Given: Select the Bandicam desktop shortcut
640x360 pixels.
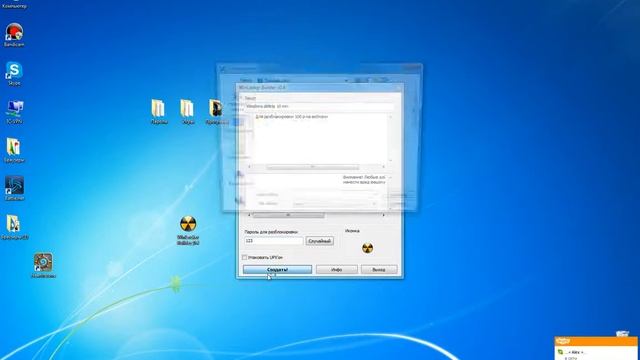Looking at the screenshot, I should pyautogui.click(x=14, y=35).
